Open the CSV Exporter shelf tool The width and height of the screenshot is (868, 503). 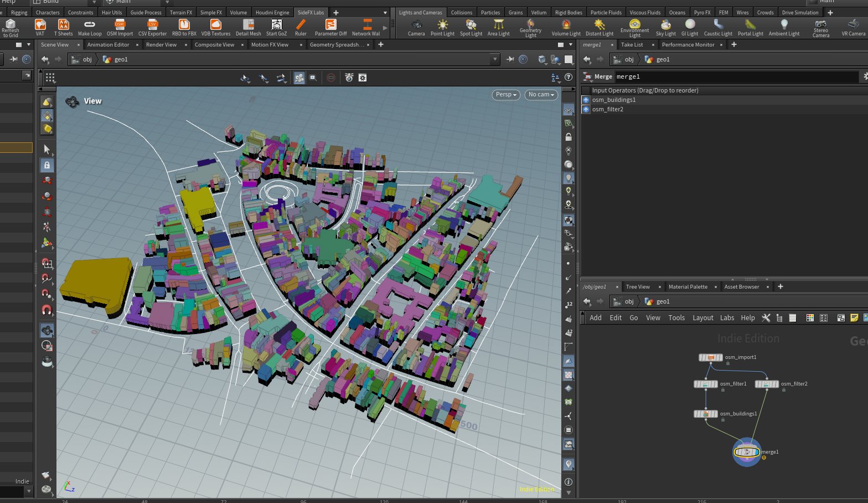152,27
